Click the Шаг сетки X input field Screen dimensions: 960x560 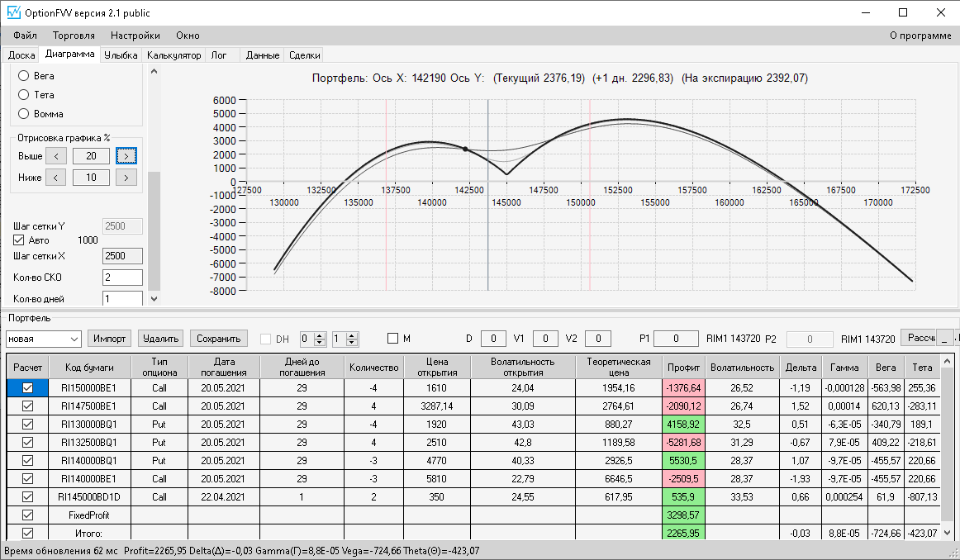(122, 256)
